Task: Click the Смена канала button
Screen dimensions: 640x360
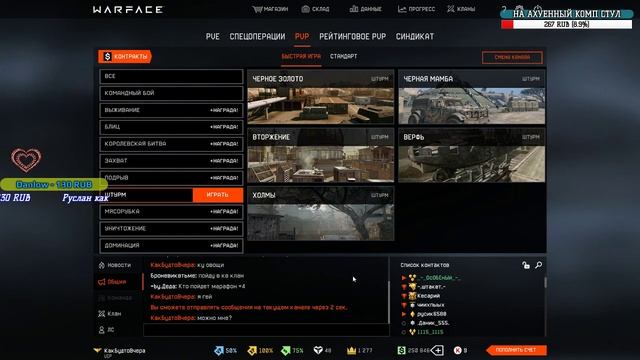Action: coord(512,58)
